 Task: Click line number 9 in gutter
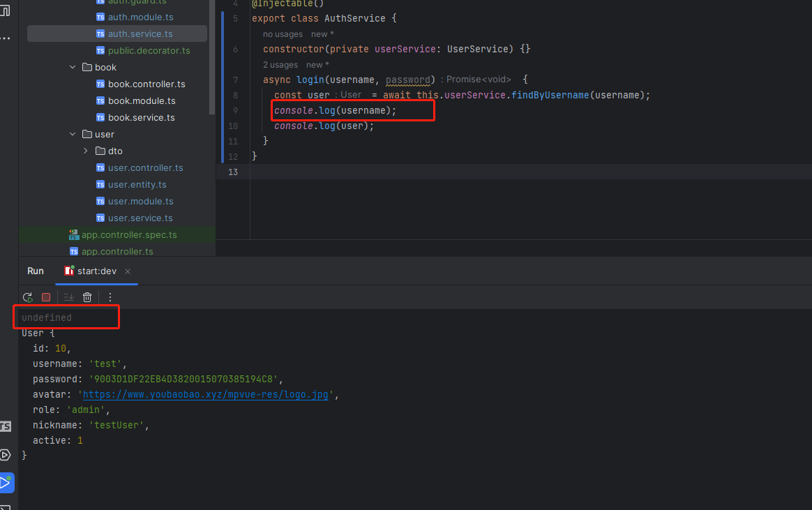[235, 111]
